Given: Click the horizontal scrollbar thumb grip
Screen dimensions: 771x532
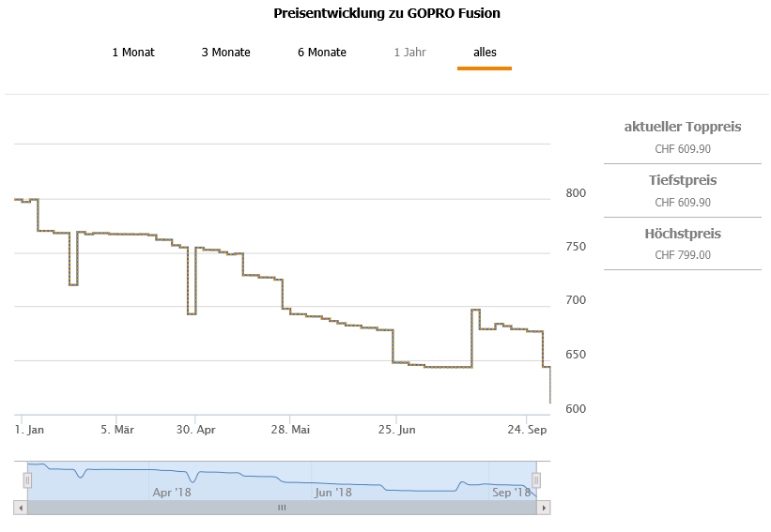Looking at the screenshot, I should (x=281, y=508).
